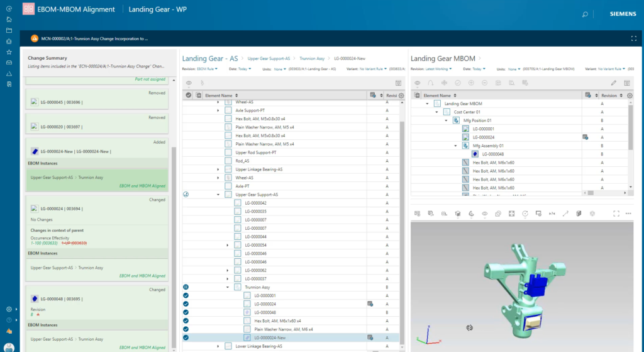Toggle the EBOM toolbar eye visibility icon
This screenshot has height=352, width=644.
189,82
